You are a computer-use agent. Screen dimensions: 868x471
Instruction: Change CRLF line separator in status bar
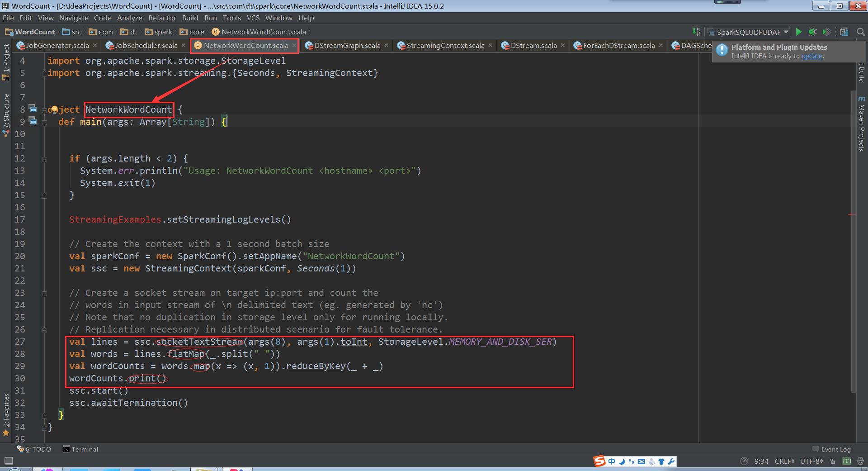click(784, 461)
